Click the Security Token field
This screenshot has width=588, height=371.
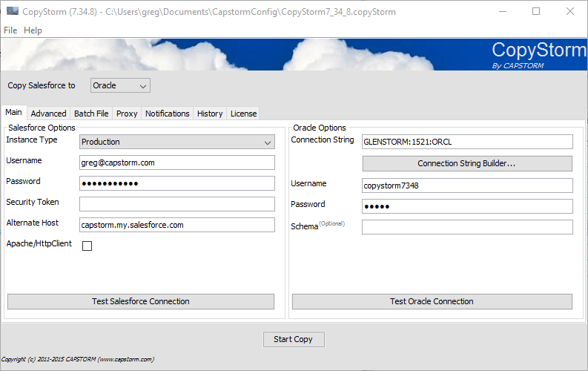(177, 204)
